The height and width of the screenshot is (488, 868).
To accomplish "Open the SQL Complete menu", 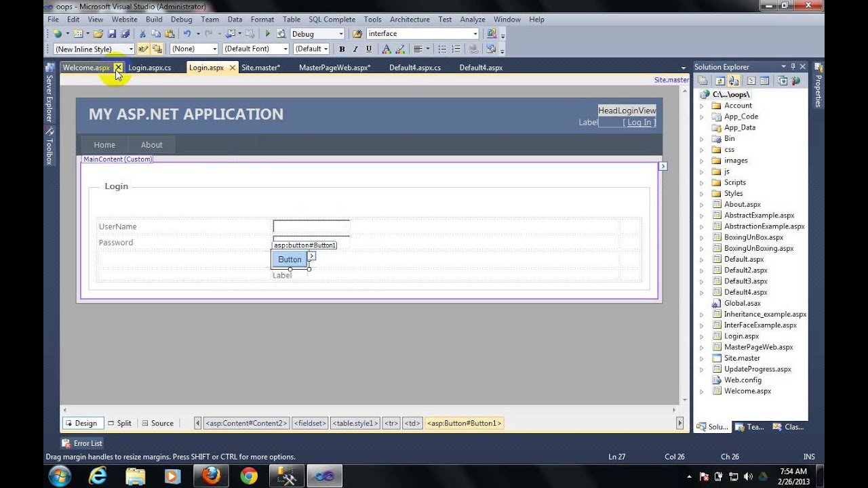I will click(332, 20).
